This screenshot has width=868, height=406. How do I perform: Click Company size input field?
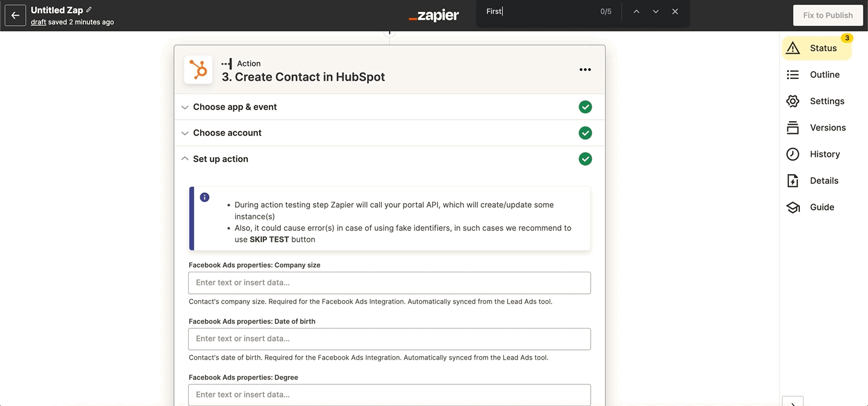click(389, 283)
